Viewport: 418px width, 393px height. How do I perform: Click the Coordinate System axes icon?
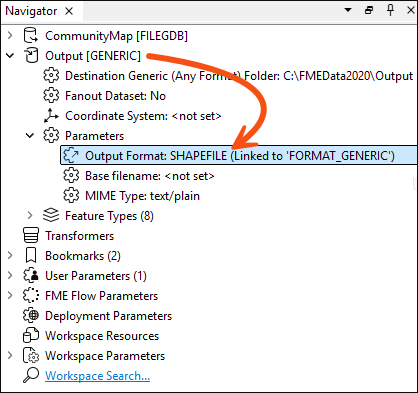pyautogui.click(x=51, y=116)
